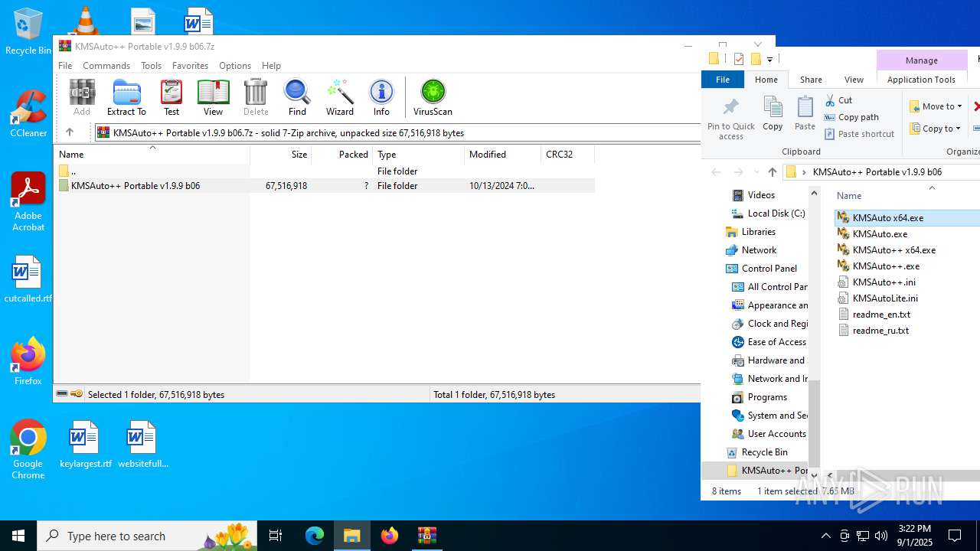
Task: Click Cut in the Explorer Clipboard group
Action: [838, 100]
